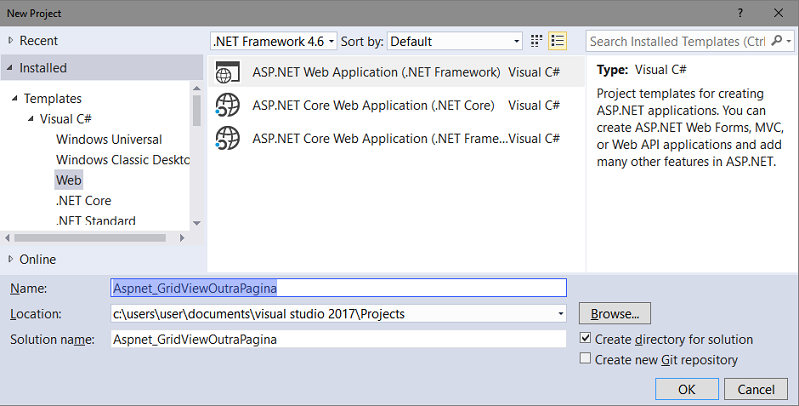Click the ASP.NET Web Application template icon
799x406 pixels.
[227, 72]
